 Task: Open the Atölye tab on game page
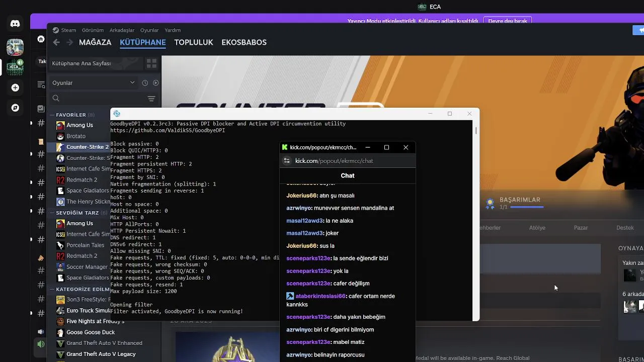[537, 228]
